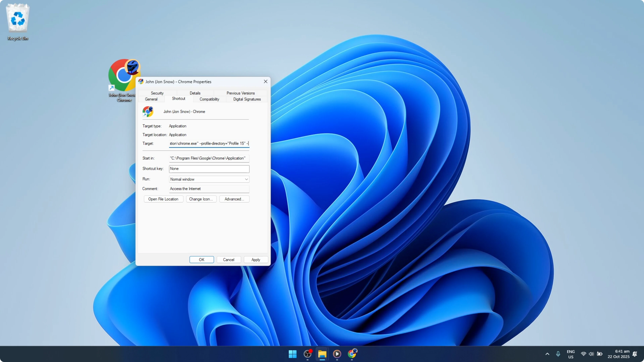Expand the Run window mode dropdown
644x362 pixels.
tap(209, 179)
